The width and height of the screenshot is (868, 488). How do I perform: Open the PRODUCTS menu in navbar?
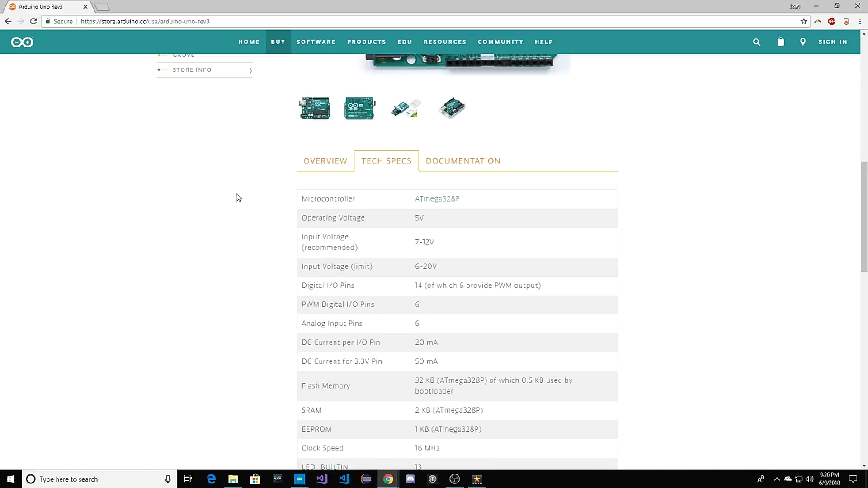tap(366, 42)
